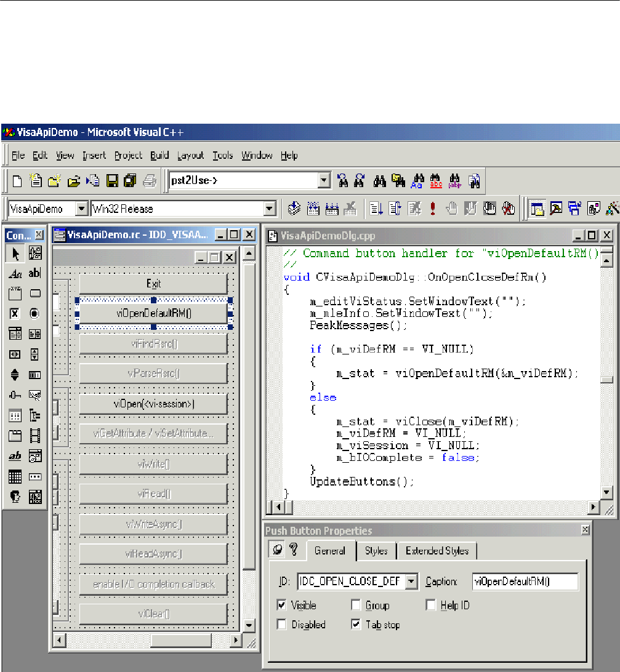Open the Insert menu
620x672 pixels.
(x=94, y=155)
